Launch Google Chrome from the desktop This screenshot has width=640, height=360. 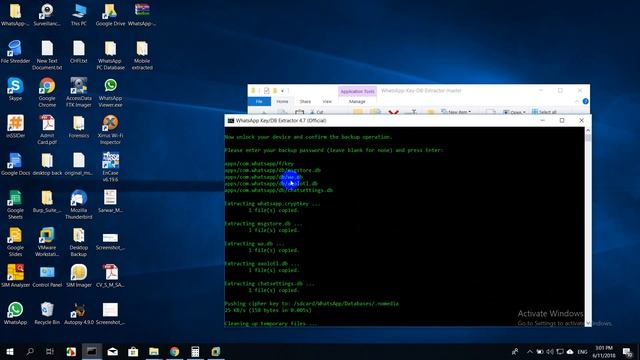(47, 92)
